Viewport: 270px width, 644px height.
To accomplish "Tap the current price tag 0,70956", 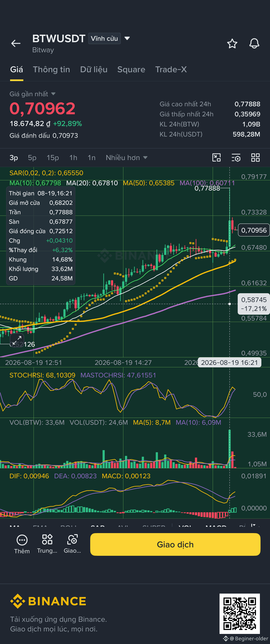I will [x=254, y=230].
